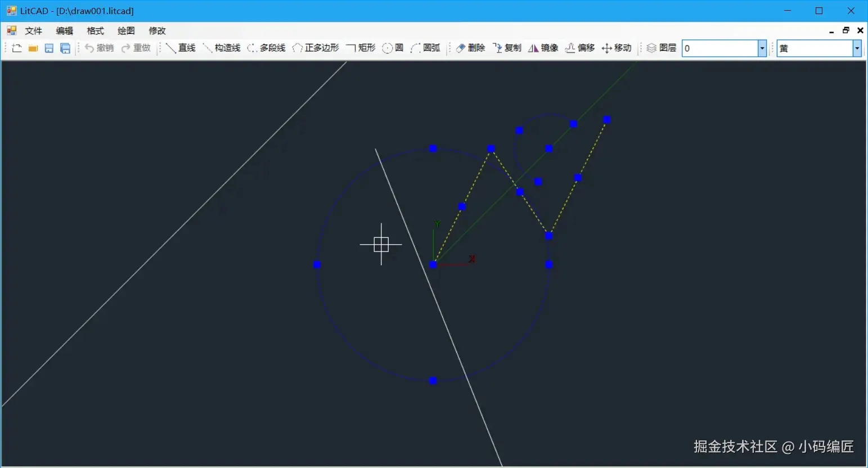Click the 复制 copy tool
The width and height of the screenshot is (868, 468).
pyautogui.click(x=507, y=48)
